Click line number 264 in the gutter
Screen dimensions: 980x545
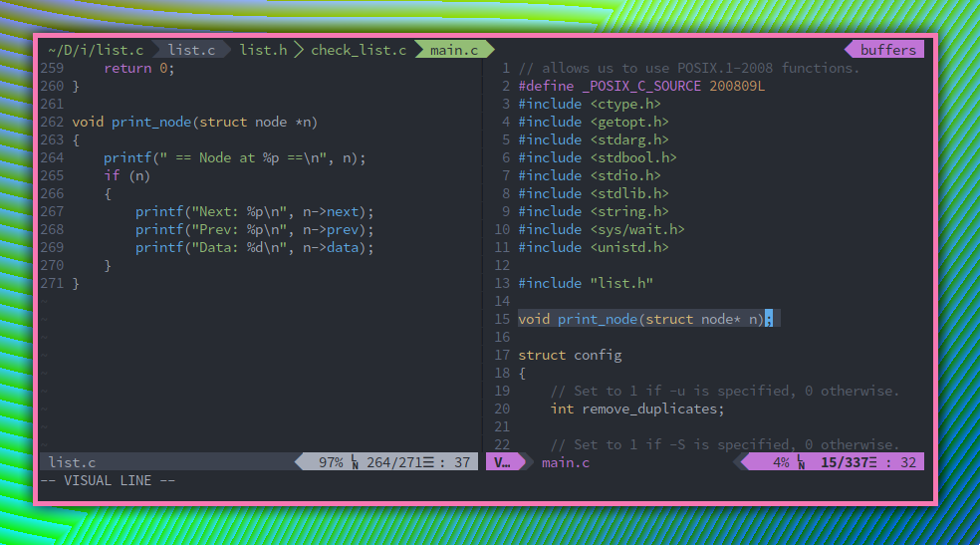tap(52, 157)
